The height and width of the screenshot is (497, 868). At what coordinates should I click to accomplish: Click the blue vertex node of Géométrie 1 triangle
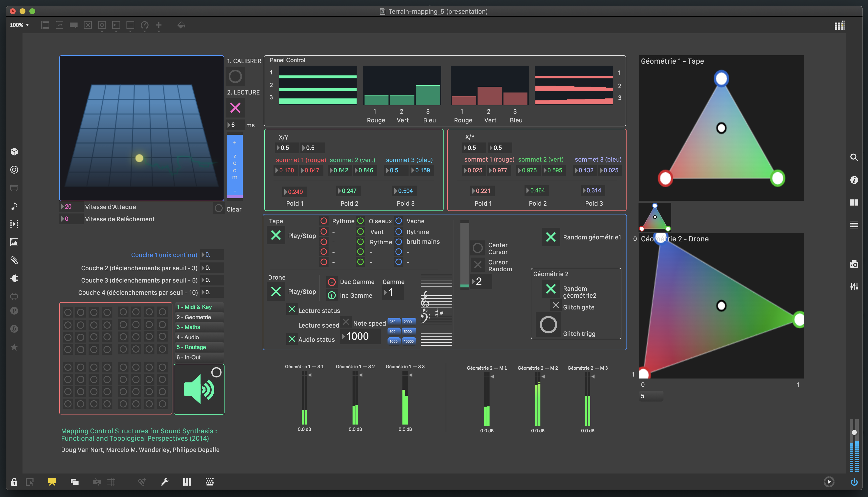(721, 79)
